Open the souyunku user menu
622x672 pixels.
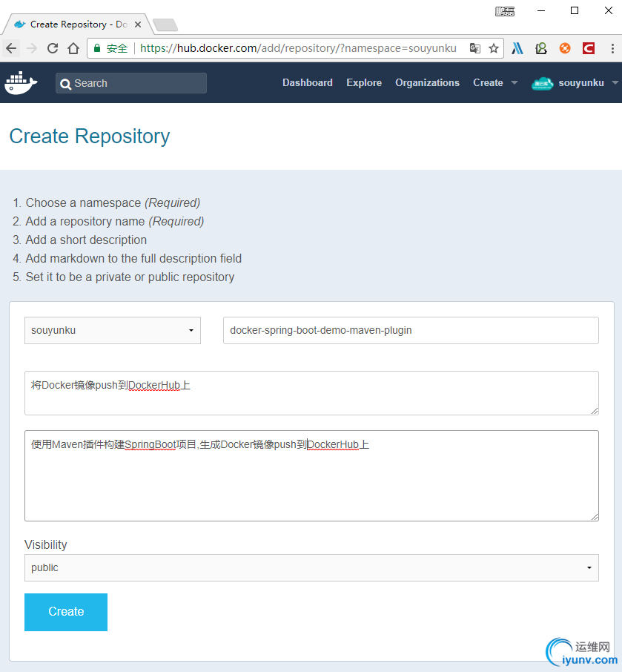tap(581, 83)
